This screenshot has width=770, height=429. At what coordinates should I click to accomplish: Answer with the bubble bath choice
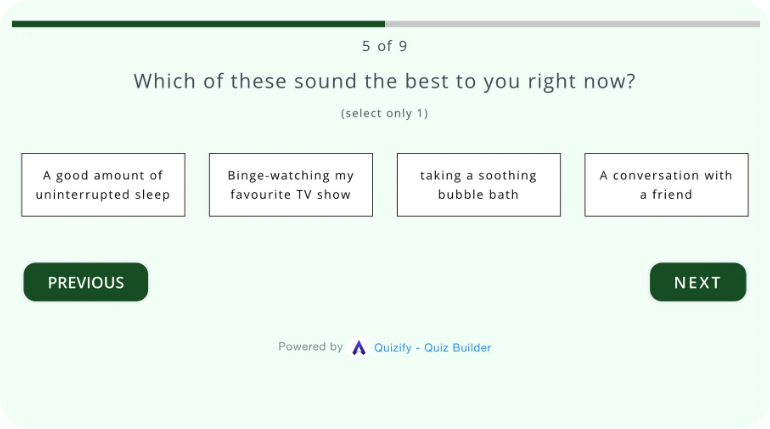[x=478, y=185]
